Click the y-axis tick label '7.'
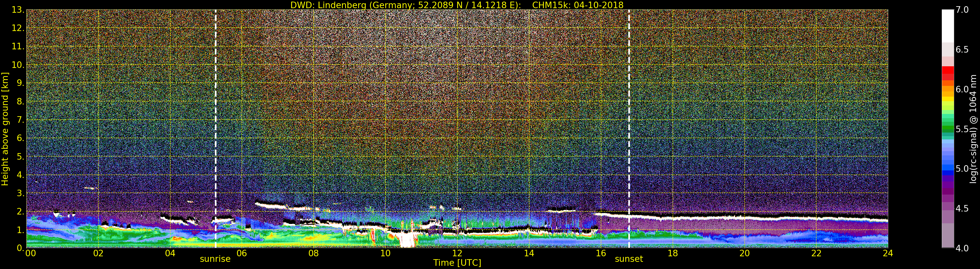Image resolution: width=980 pixels, height=269 pixels. pyautogui.click(x=21, y=120)
